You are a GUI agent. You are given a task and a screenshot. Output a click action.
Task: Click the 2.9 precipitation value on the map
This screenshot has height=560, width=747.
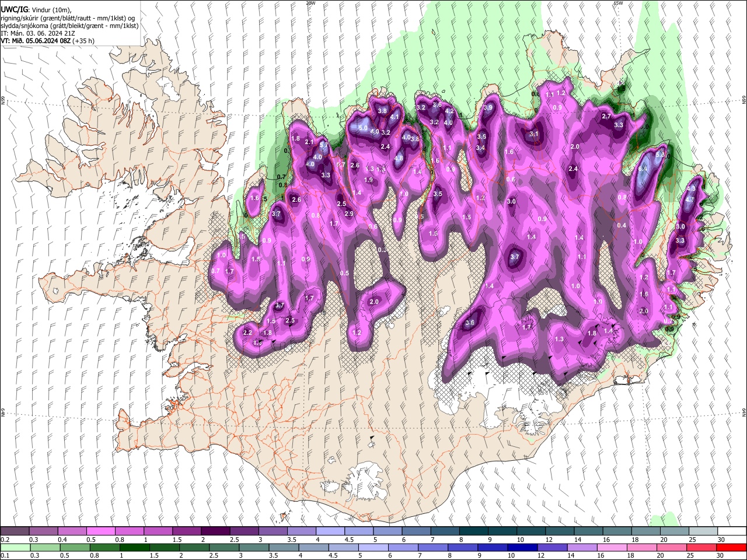349,214
